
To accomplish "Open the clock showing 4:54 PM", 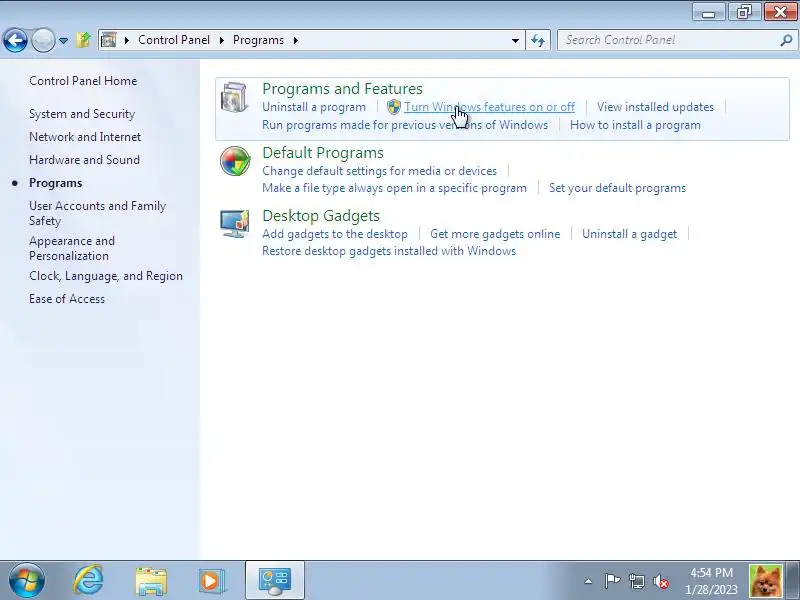I will click(x=711, y=581).
